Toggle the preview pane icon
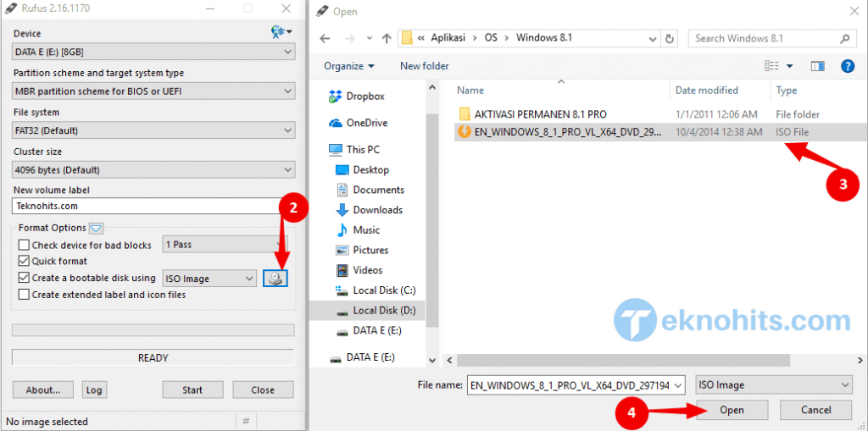Image resolution: width=868 pixels, height=431 pixels. tap(818, 66)
